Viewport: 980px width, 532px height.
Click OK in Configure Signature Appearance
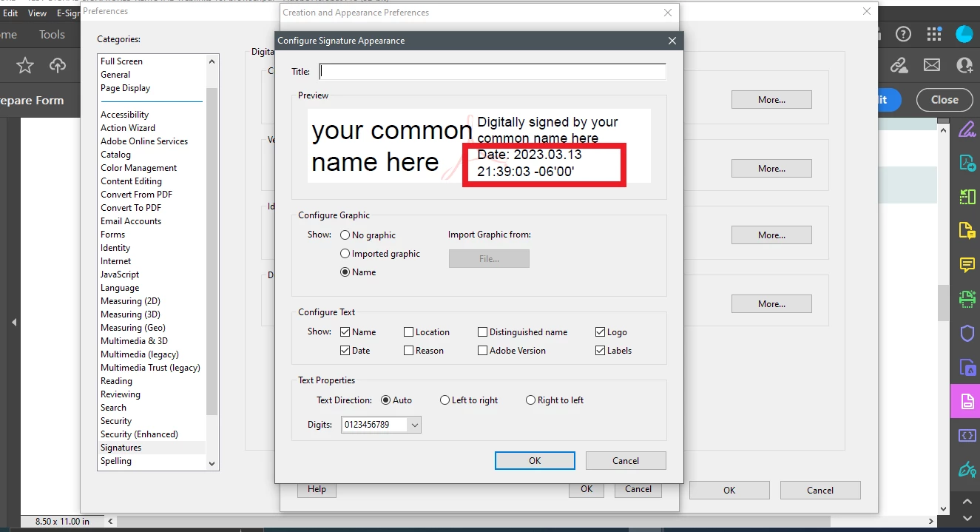[535, 460]
